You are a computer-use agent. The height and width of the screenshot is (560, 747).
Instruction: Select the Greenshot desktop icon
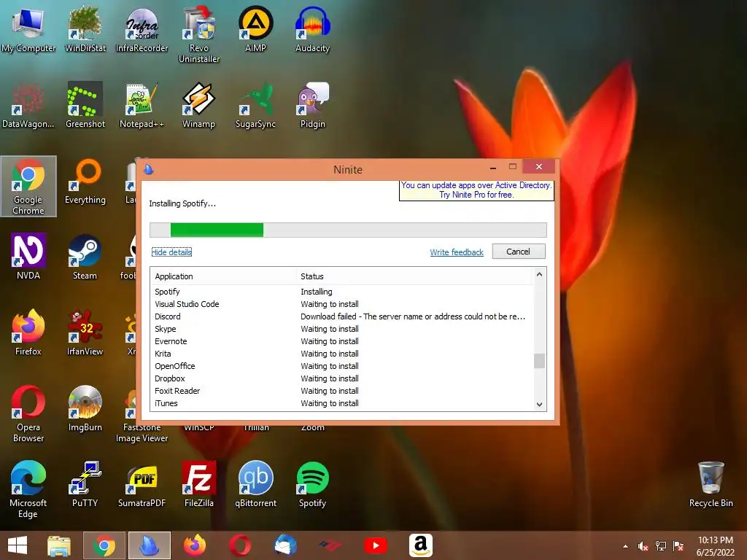(x=85, y=105)
